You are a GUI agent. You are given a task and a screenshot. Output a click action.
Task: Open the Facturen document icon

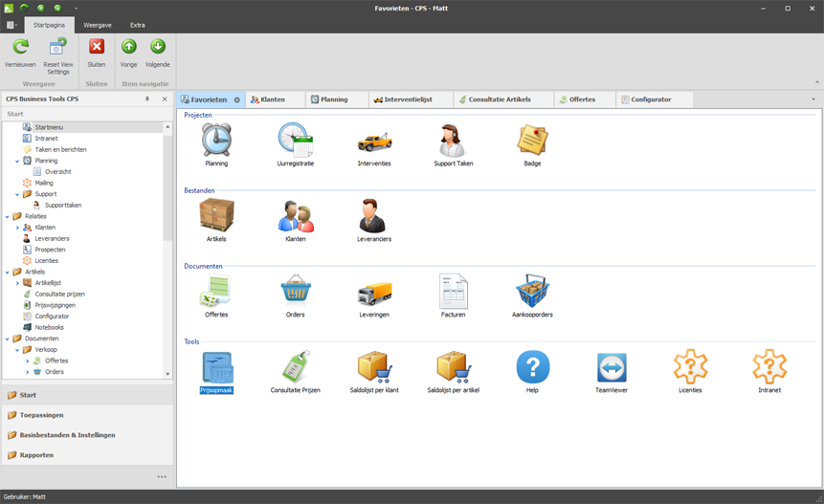point(453,292)
